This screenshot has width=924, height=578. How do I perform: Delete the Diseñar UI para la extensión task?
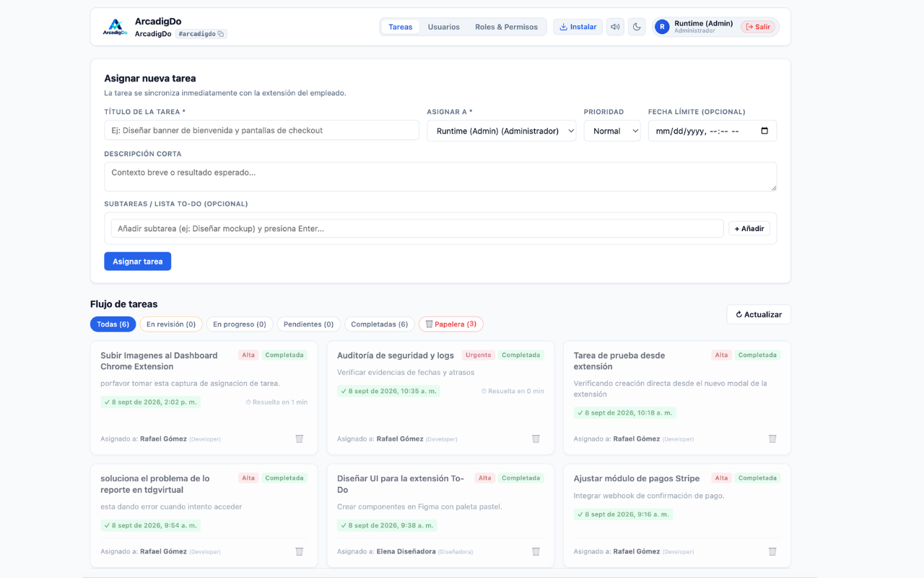tap(536, 551)
